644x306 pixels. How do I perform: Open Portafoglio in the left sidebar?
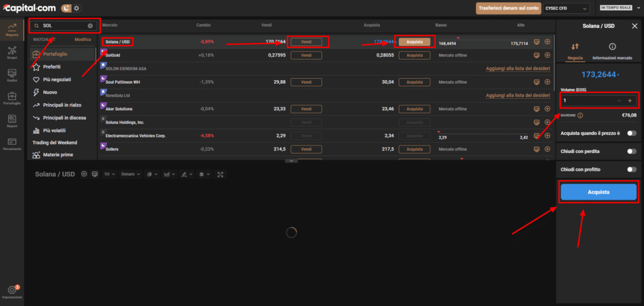click(x=11, y=99)
